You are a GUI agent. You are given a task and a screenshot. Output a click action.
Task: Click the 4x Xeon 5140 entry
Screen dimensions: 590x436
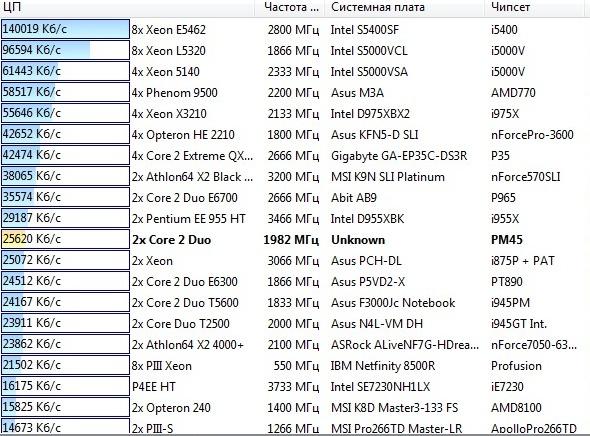(x=166, y=72)
